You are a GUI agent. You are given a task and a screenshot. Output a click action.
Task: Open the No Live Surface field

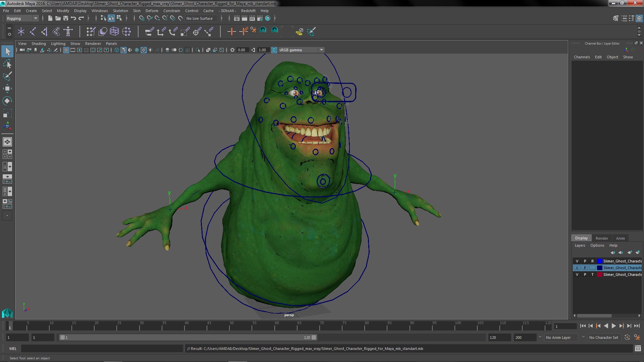[201, 18]
